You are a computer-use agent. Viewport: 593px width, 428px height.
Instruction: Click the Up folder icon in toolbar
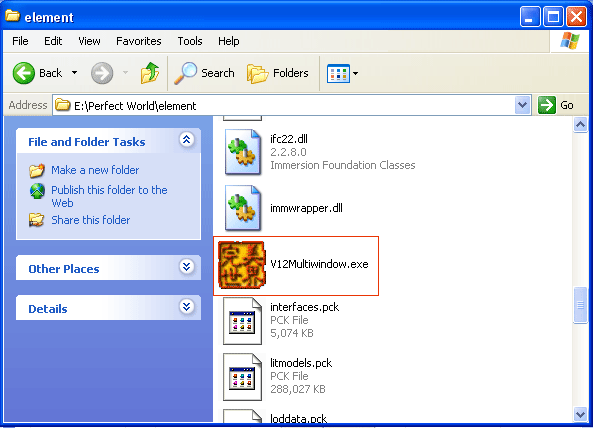[150, 73]
